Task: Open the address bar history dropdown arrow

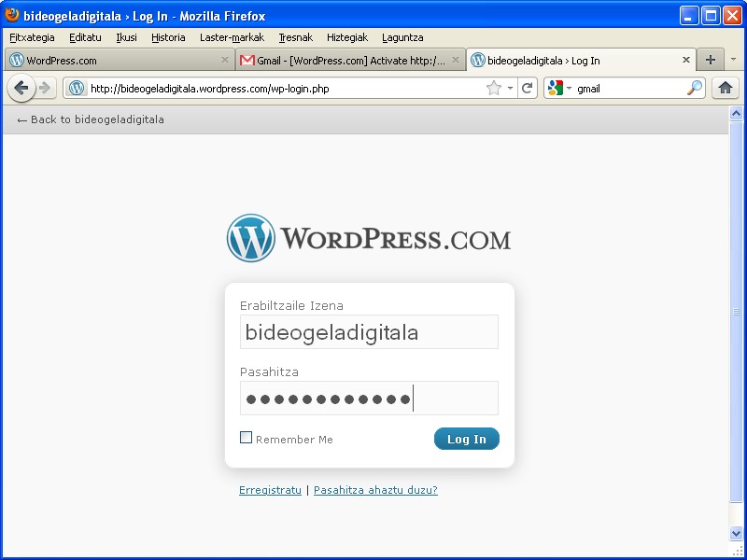Action: 510,88
